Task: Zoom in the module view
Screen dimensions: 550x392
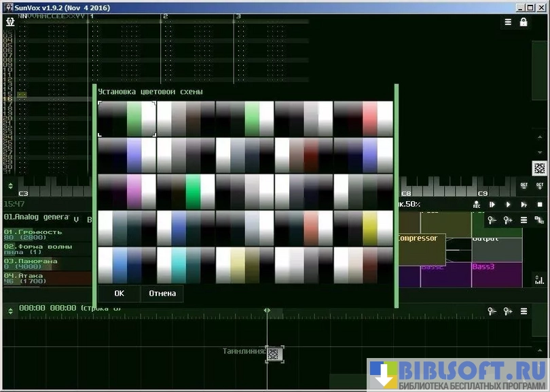Action: tap(508, 219)
